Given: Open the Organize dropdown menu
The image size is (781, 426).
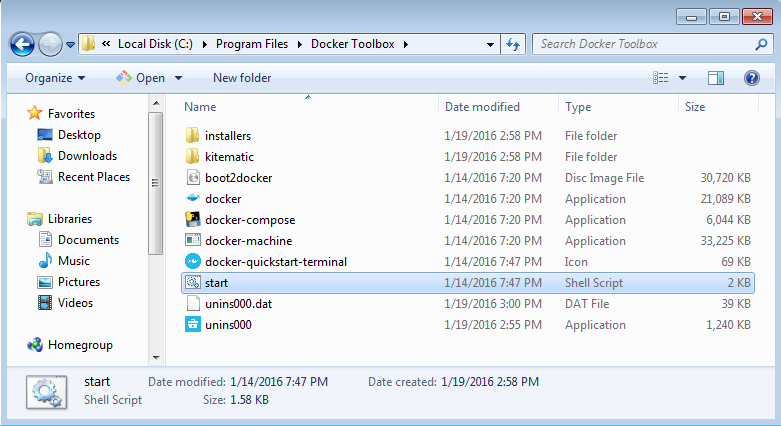Looking at the screenshot, I should (55, 78).
